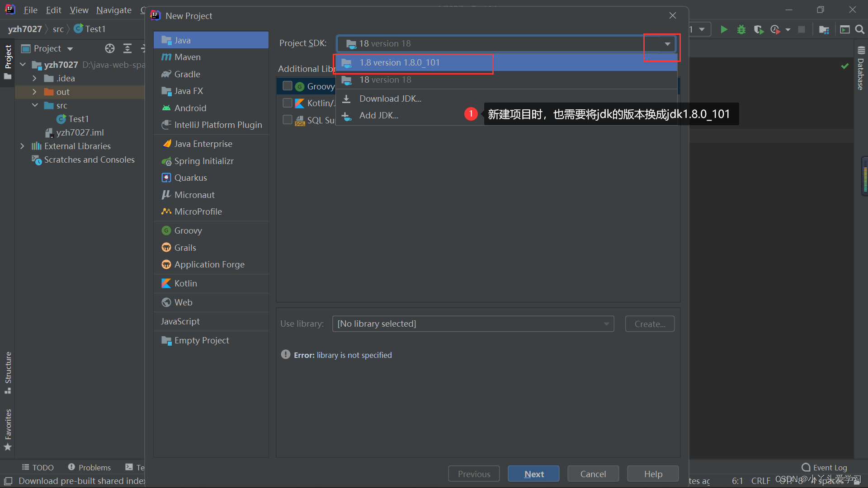Image resolution: width=868 pixels, height=488 pixels.
Task: Select Application Forge project type
Action: tap(211, 264)
